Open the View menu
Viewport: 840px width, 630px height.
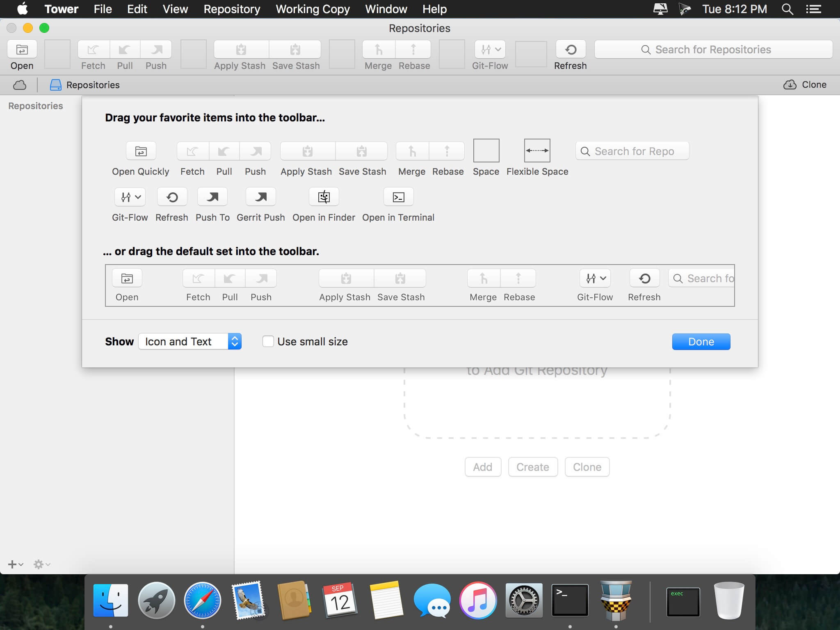pyautogui.click(x=175, y=9)
